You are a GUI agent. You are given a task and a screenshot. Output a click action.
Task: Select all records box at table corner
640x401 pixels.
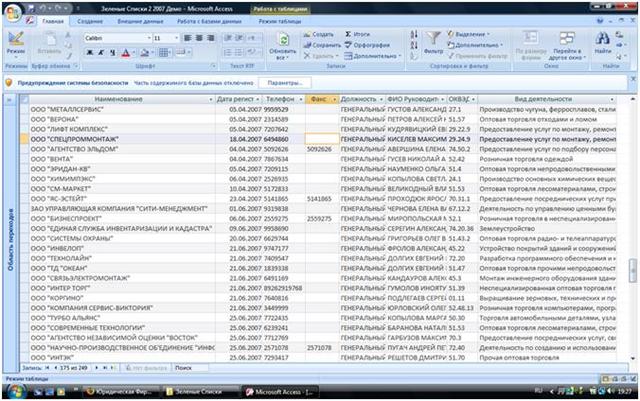pyautogui.click(x=24, y=99)
